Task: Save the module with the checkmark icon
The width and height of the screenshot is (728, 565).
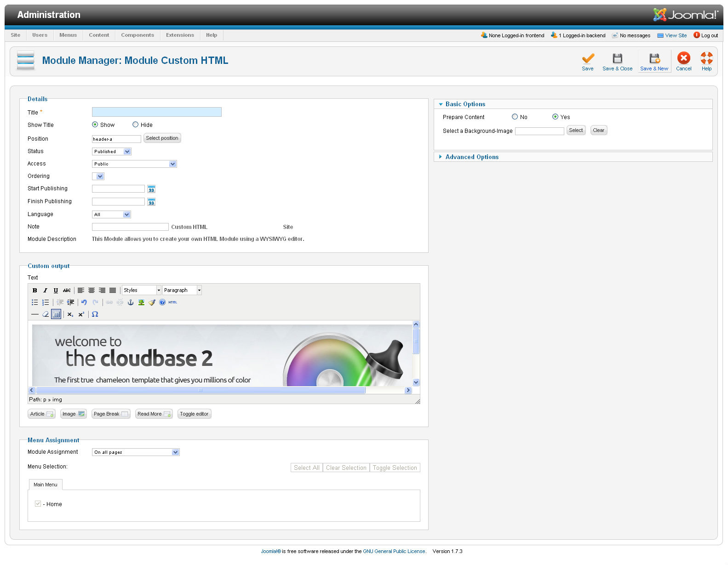Action: pos(588,62)
